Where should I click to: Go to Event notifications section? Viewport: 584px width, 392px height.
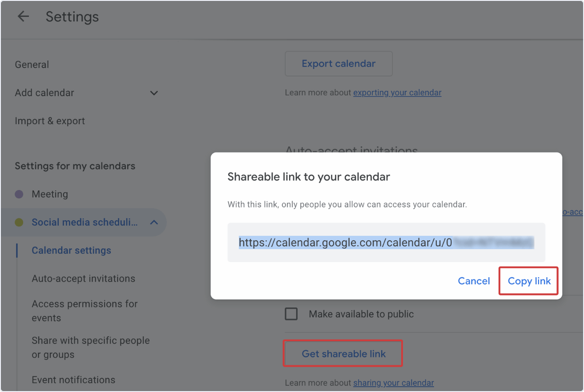[x=73, y=380]
